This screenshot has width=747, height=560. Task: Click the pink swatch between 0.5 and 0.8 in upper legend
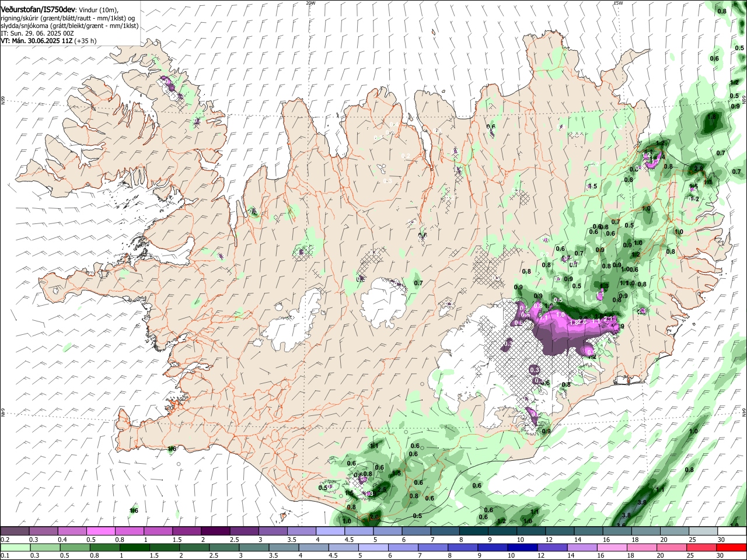[x=100, y=531]
